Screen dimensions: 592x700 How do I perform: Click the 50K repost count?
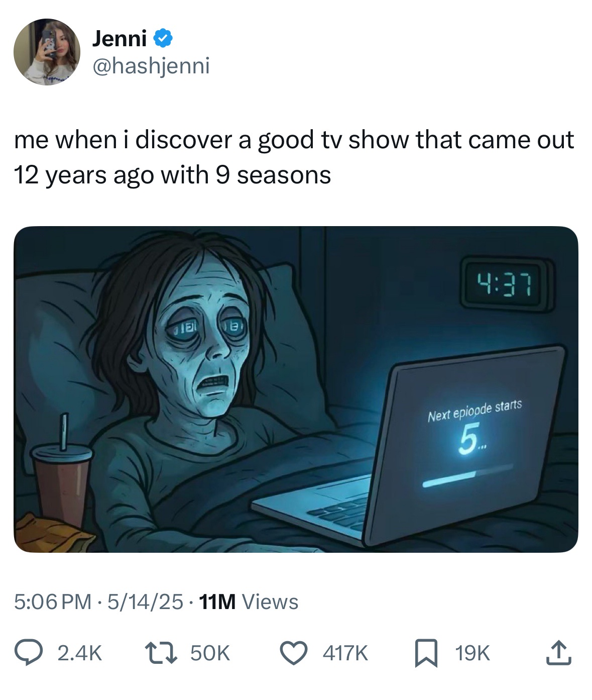(x=209, y=652)
